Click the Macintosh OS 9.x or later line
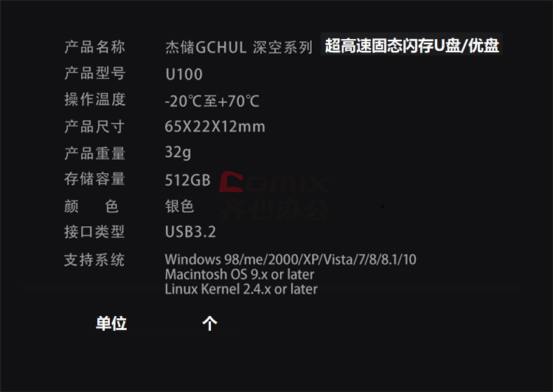 pyautogui.click(x=240, y=274)
